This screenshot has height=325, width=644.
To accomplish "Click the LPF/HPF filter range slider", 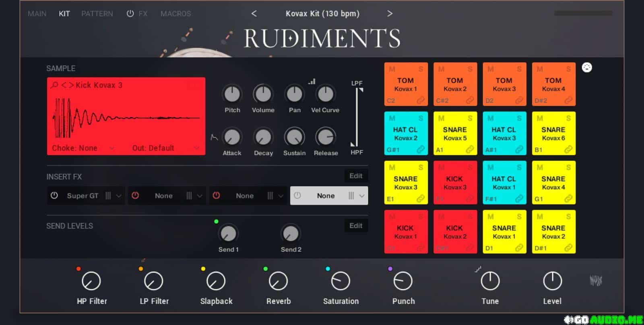I will pyautogui.click(x=357, y=117).
